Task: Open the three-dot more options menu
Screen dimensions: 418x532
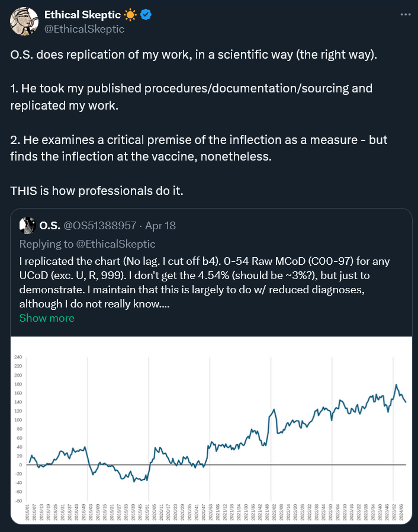Action: (x=405, y=14)
